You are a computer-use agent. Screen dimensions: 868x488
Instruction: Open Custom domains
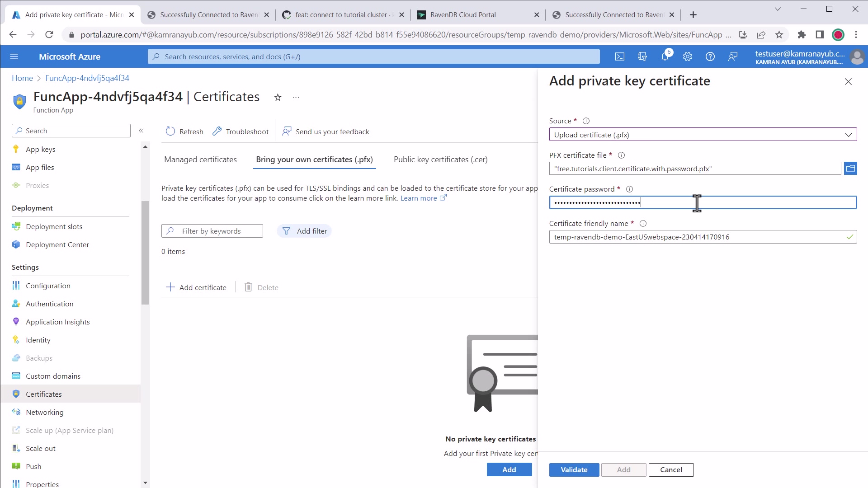coord(53,376)
